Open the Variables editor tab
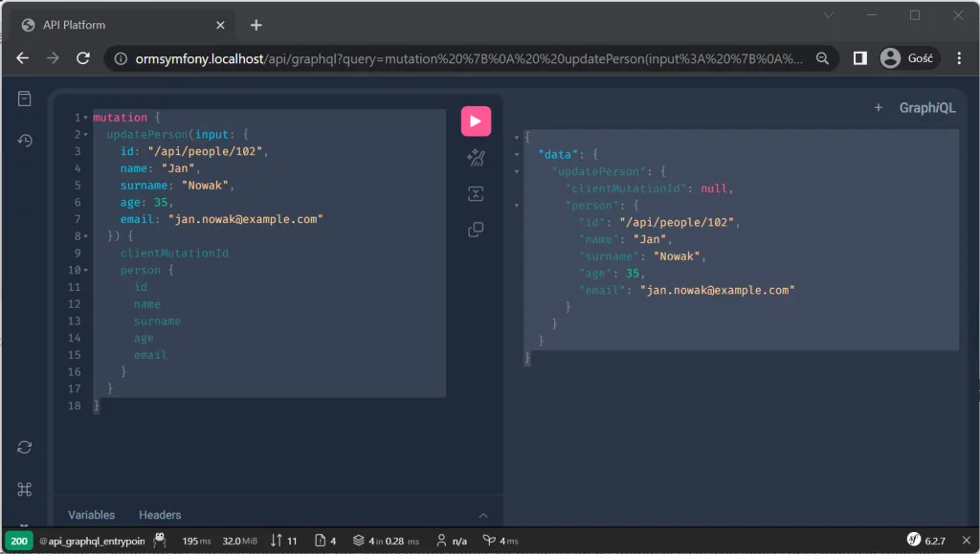Image resolution: width=980 pixels, height=554 pixels. pos(91,515)
